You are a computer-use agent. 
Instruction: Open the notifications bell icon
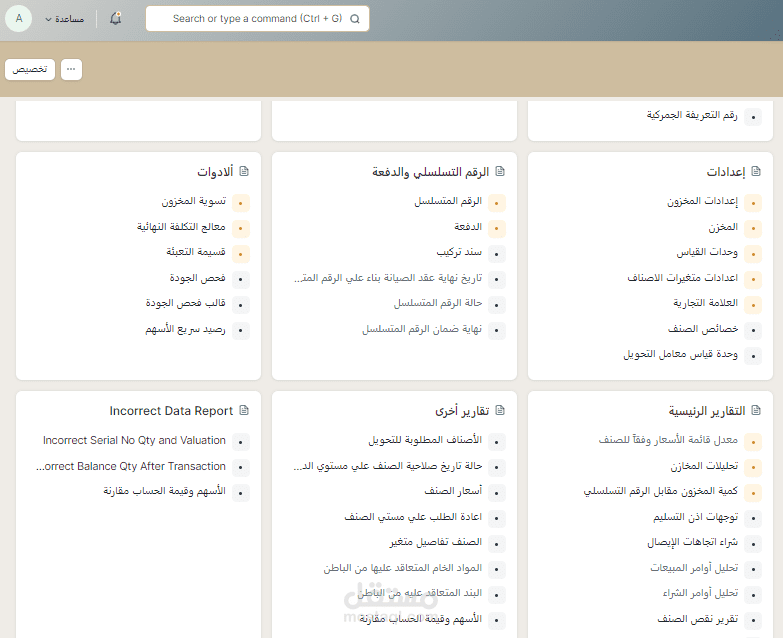click(115, 19)
